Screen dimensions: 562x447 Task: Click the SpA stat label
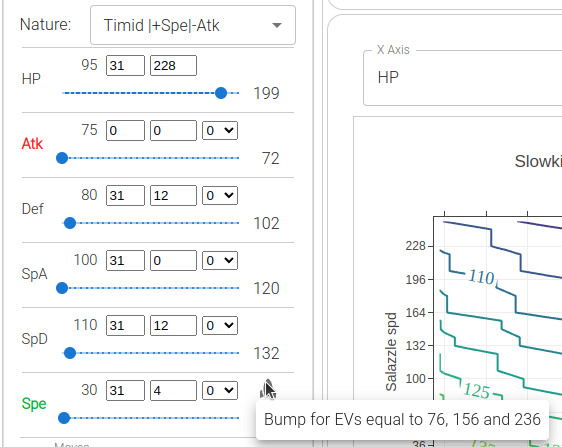[x=34, y=274]
